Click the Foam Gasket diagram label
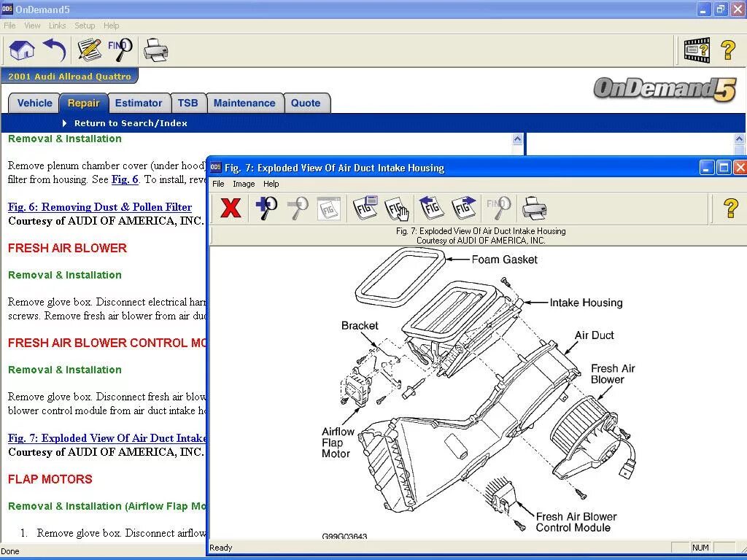 505,260
